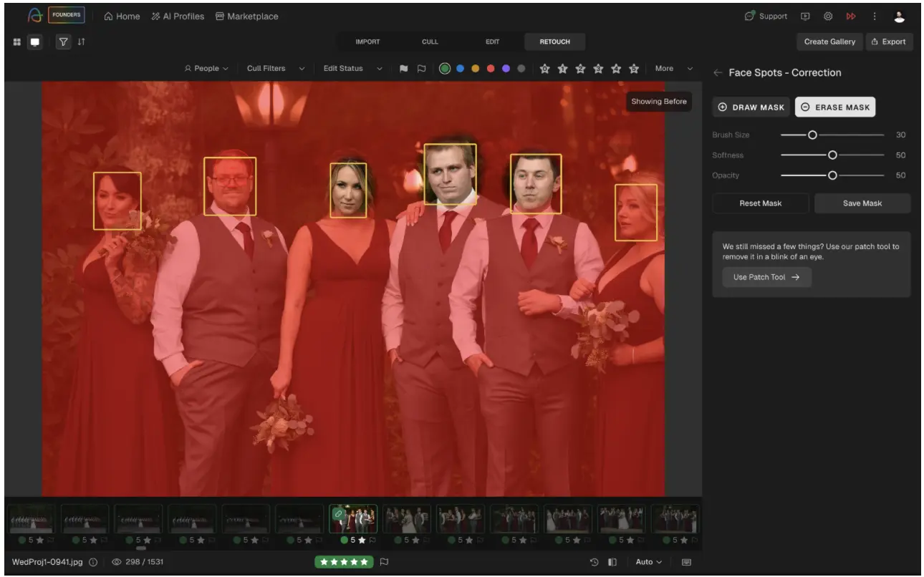Click the Softness slider handle

tap(832, 155)
